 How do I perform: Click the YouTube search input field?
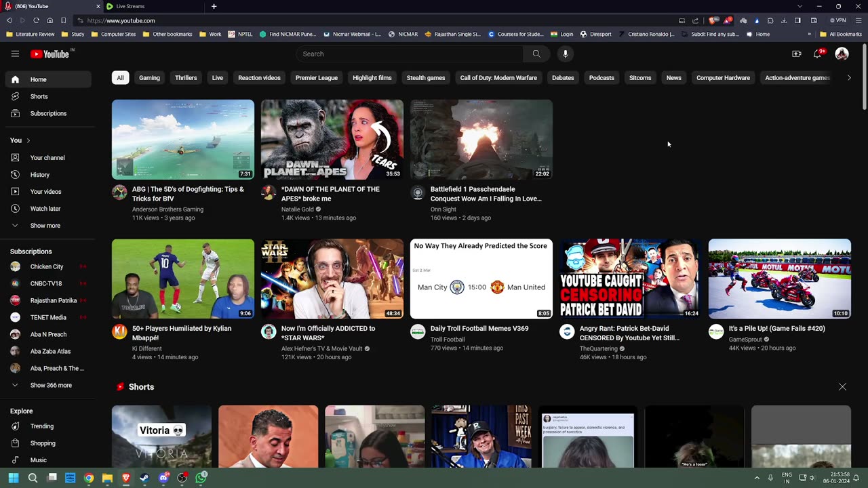coord(409,54)
